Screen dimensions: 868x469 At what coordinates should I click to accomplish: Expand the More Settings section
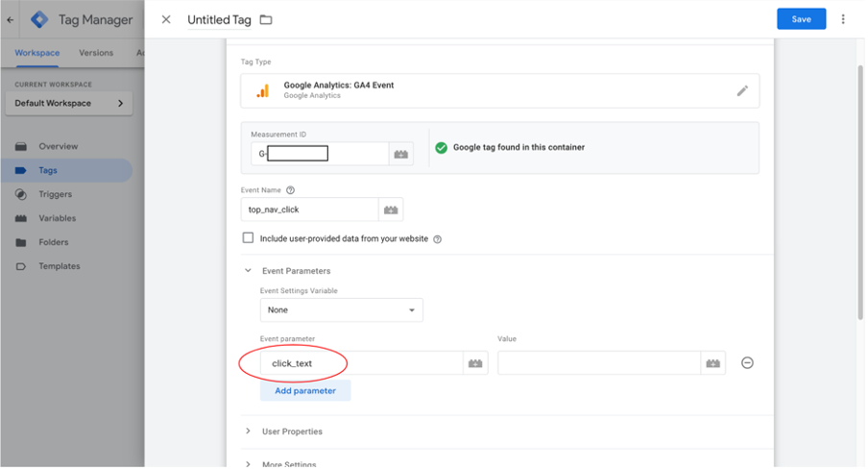[248, 464]
